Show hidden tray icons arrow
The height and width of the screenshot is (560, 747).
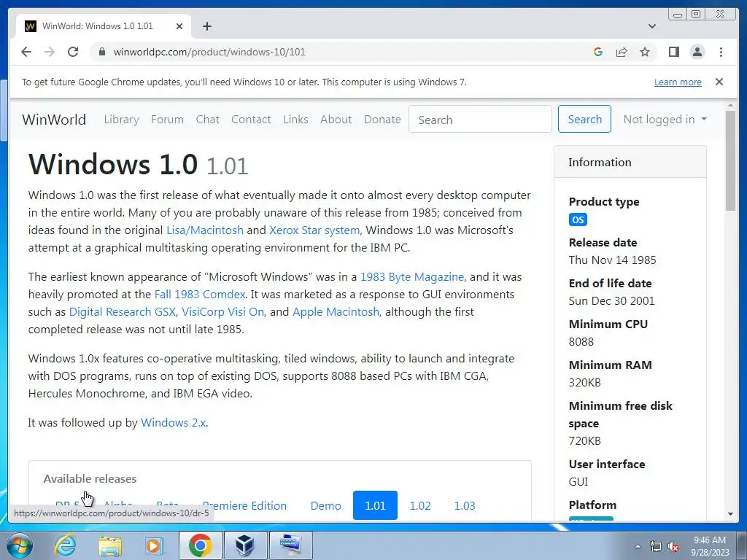638,546
